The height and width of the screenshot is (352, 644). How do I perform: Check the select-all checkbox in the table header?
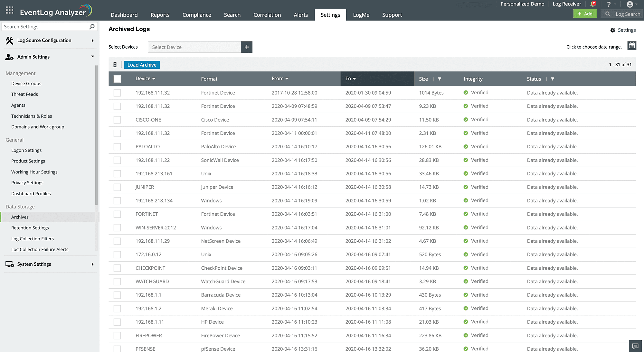(x=117, y=79)
